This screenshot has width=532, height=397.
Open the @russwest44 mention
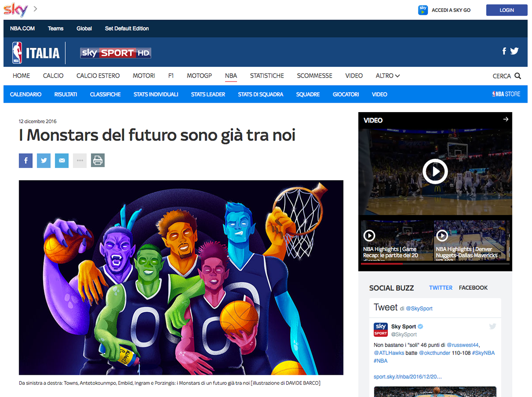[x=463, y=345]
